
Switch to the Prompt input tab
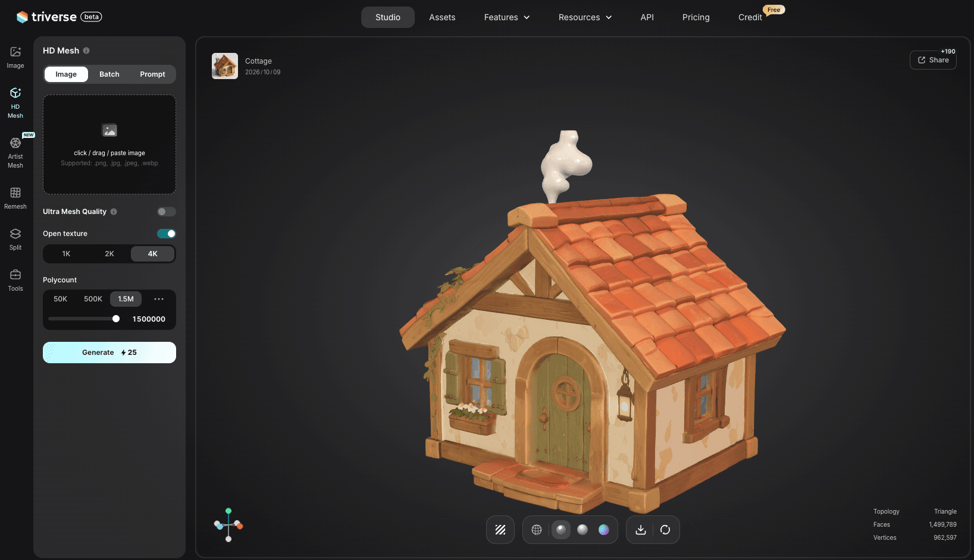(153, 74)
